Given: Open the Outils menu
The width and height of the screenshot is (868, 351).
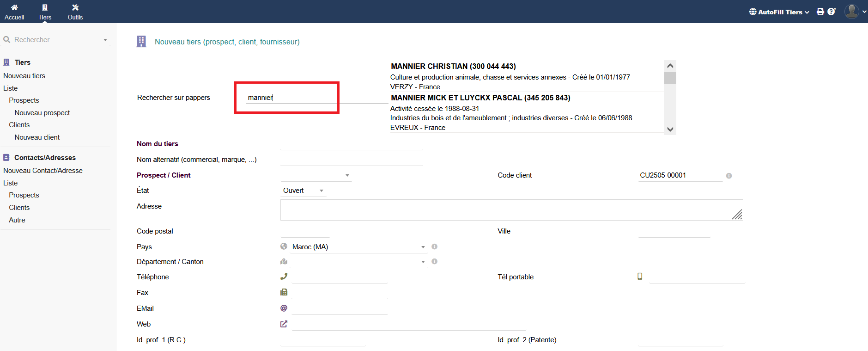Looking at the screenshot, I should (x=75, y=12).
